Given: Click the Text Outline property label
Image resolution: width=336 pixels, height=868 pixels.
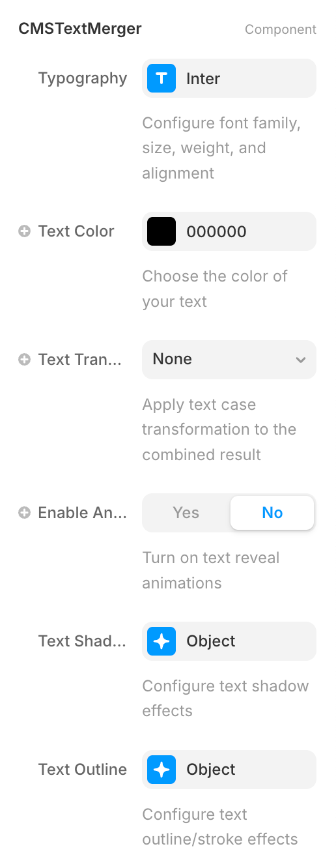Looking at the screenshot, I should (x=83, y=770).
